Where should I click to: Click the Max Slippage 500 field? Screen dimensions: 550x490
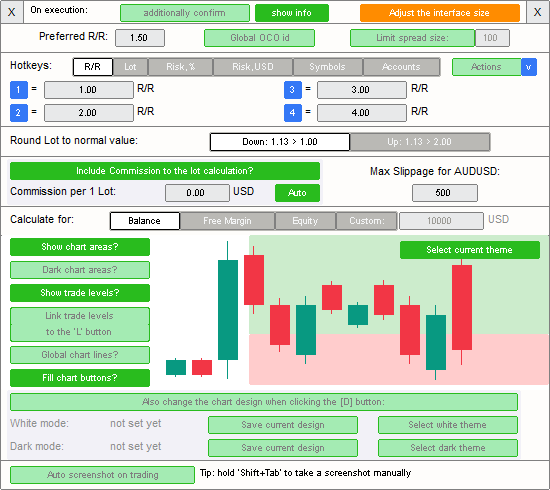445,193
